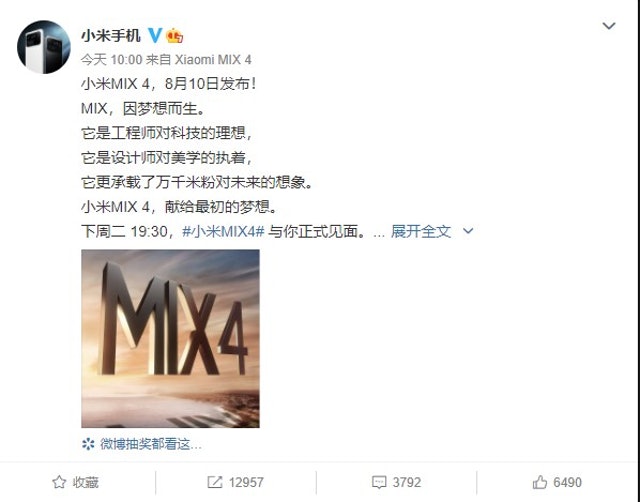The width and height of the screenshot is (640, 502).
Task: Click the blue verified V badge
Action: 155,36
